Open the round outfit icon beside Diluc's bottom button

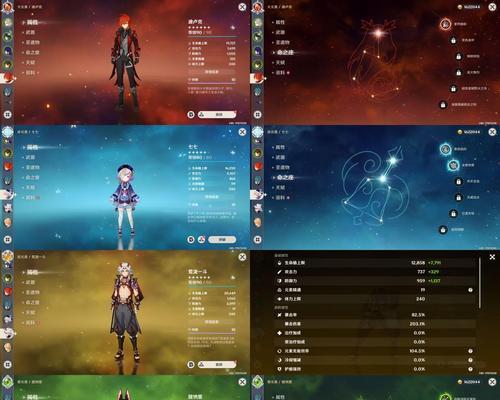[x=191, y=114]
